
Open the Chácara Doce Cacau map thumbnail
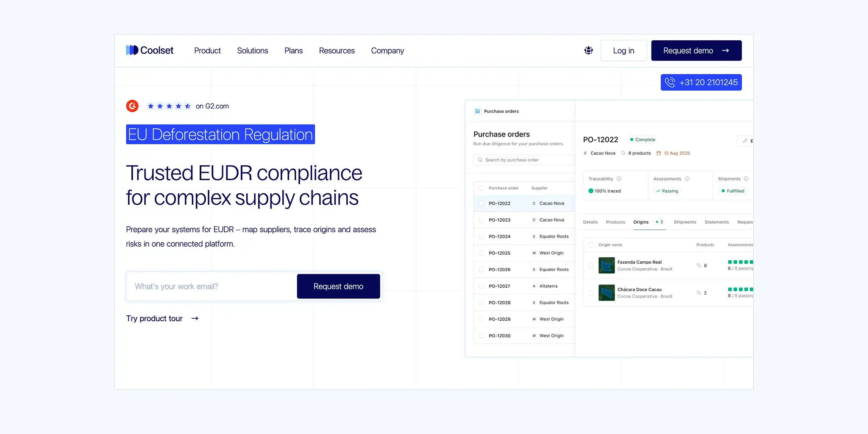click(606, 293)
